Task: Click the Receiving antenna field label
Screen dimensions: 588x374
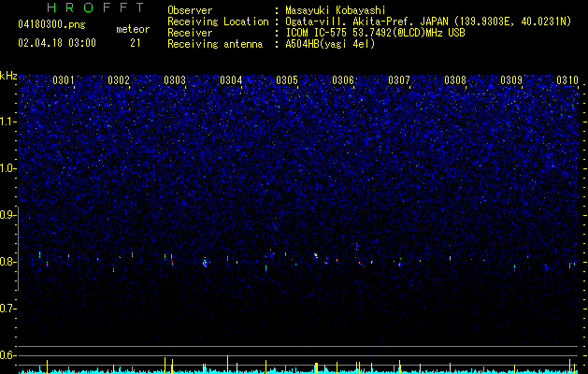Action: [x=215, y=44]
